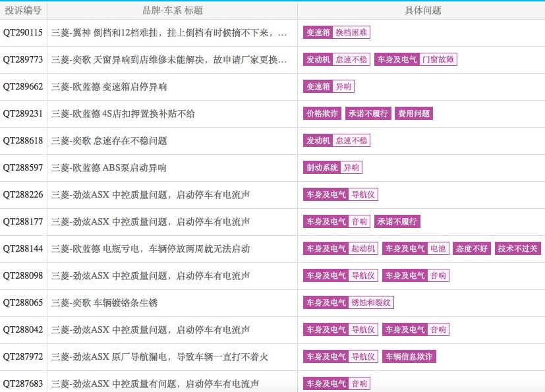545x392 pixels.
Task: Click 车身及电气 导航仪 tag in QT288042 row
Action: coord(341,329)
